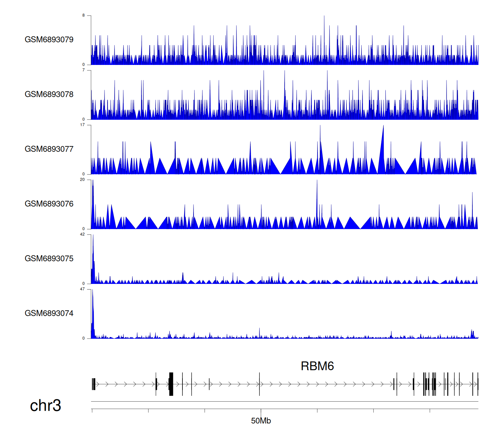Click y-axis maximum 8 on GSM6893079

[83, 15]
